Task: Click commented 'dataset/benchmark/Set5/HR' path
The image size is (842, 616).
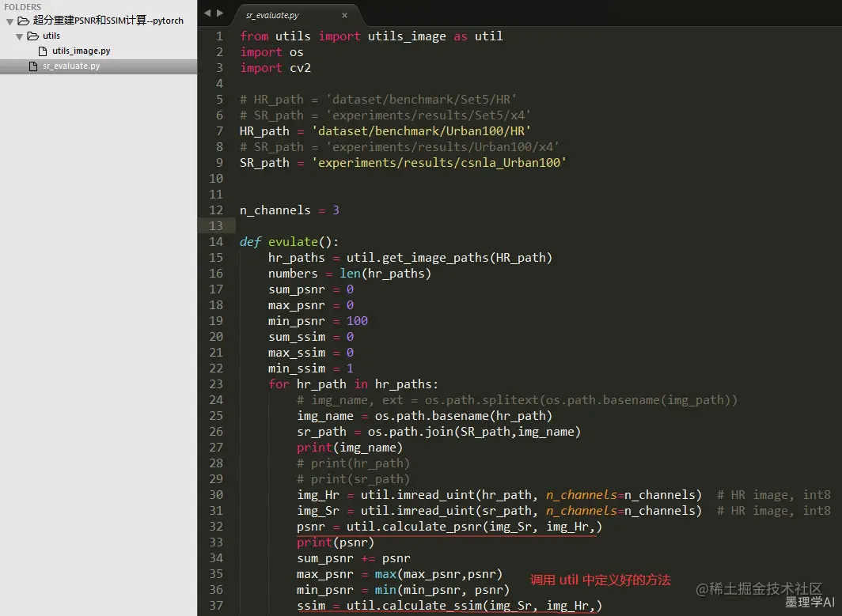Action: [421, 100]
